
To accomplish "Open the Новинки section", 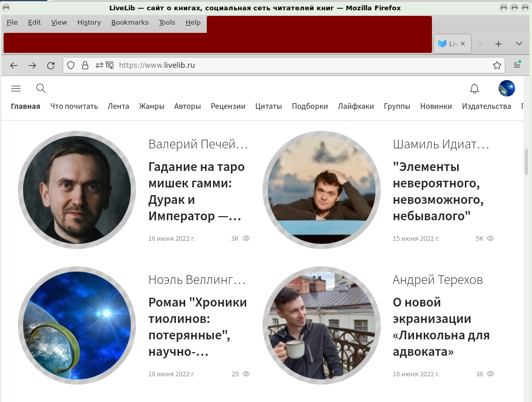I will point(436,106).
